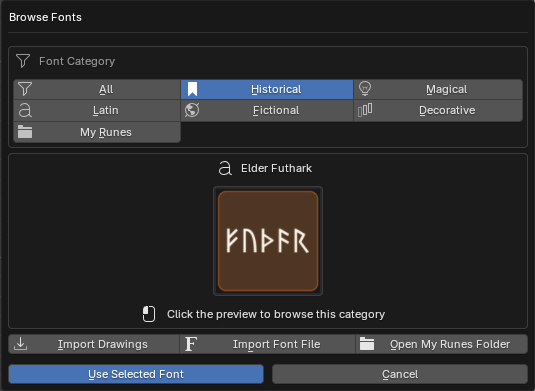Click the globe icon on Fictional

coord(192,110)
